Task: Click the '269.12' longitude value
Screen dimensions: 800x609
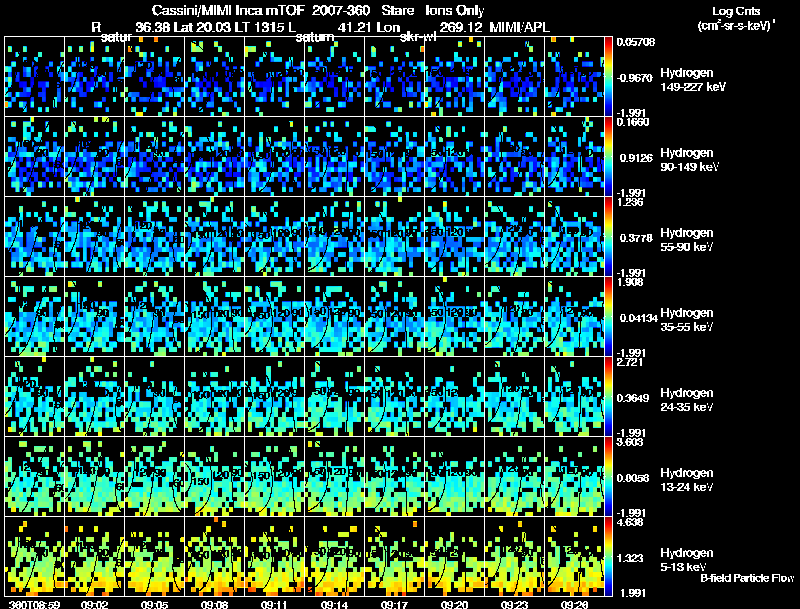Action: pyautogui.click(x=461, y=27)
